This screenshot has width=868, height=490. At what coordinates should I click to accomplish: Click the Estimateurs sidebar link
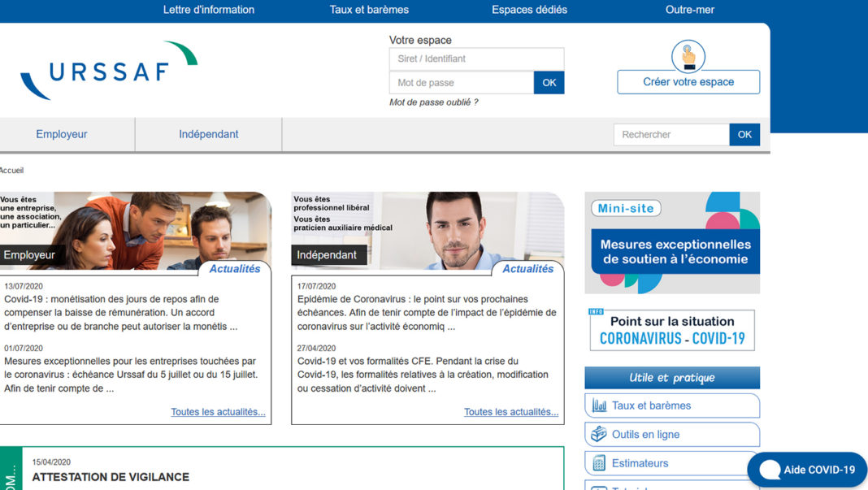[x=672, y=463]
